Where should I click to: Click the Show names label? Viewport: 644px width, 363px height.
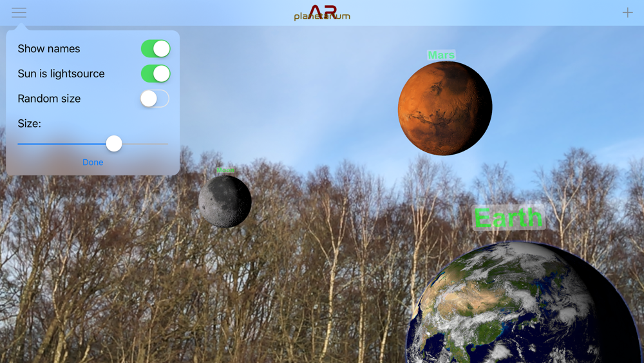click(x=49, y=48)
